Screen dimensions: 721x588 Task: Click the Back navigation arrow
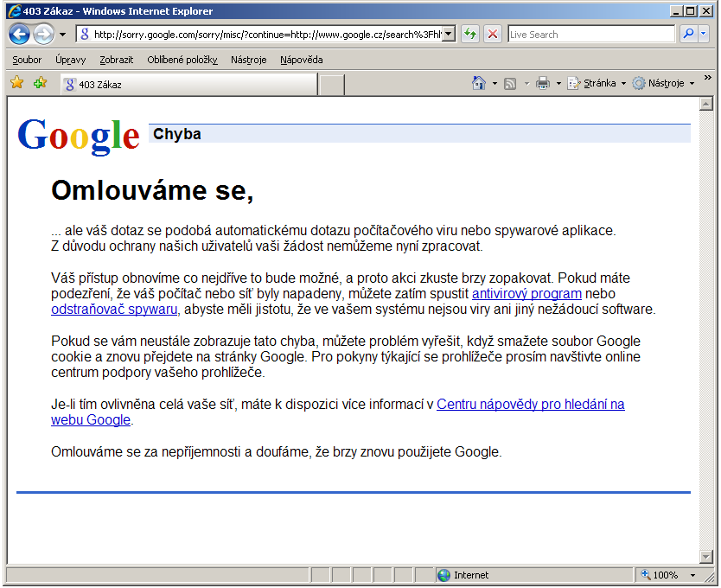20,34
